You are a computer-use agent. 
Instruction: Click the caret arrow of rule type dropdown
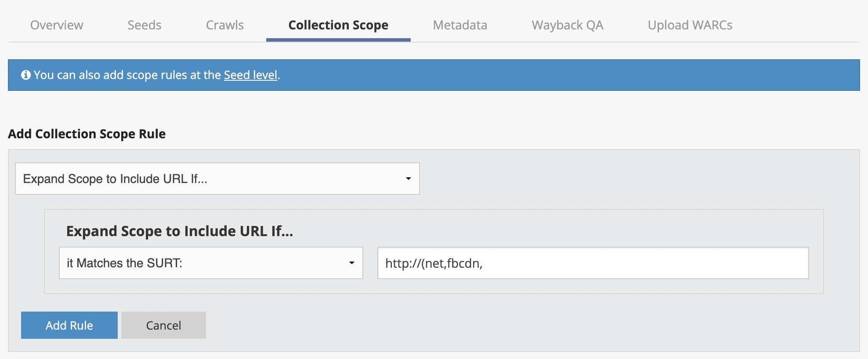[409, 179]
